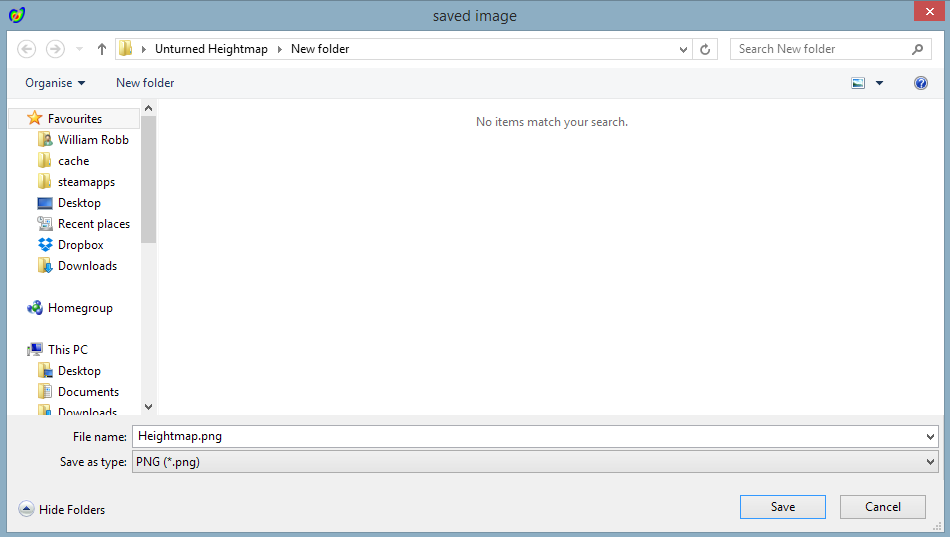The image size is (950, 537).
Task: Click the search magnifier icon
Action: click(918, 49)
